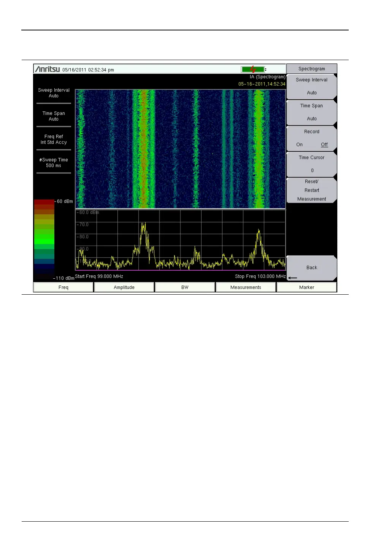This screenshot has width=392, height=554.
Task: Click the left-arrow icon below Back softkey
Action: click(292, 278)
